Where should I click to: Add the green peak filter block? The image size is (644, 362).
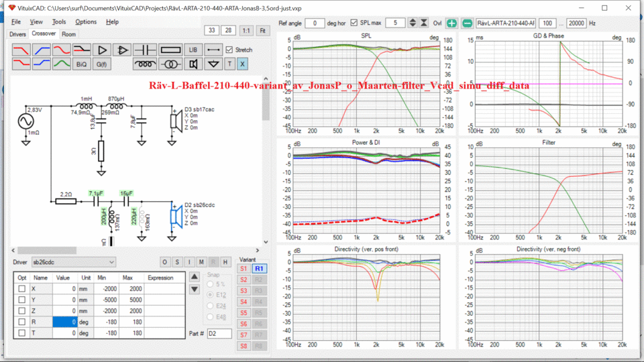[62, 64]
